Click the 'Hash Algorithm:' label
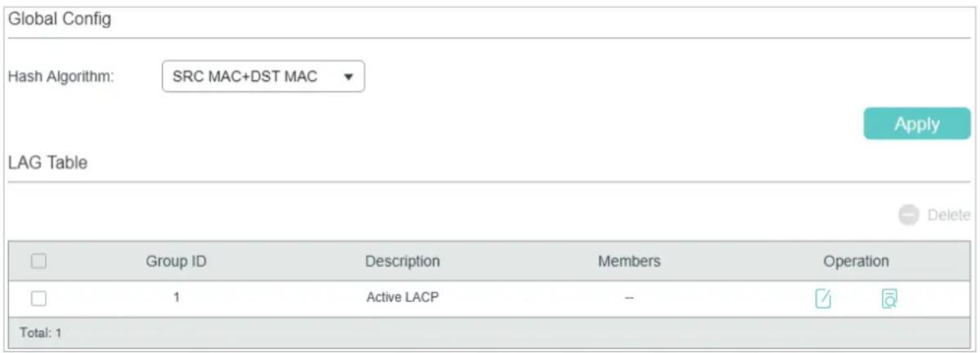Screen dimensions: 980x353 [x=61, y=78]
